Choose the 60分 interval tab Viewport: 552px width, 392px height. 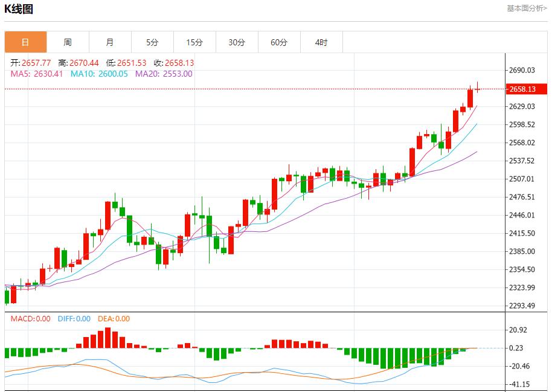(279, 42)
